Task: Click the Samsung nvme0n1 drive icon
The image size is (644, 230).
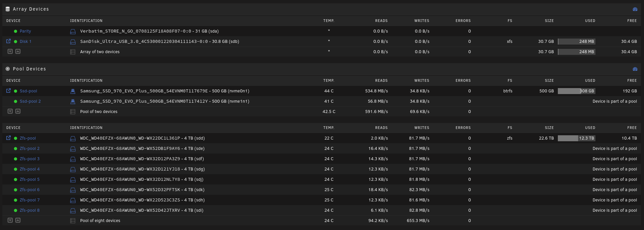Action: pyautogui.click(x=73, y=91)
